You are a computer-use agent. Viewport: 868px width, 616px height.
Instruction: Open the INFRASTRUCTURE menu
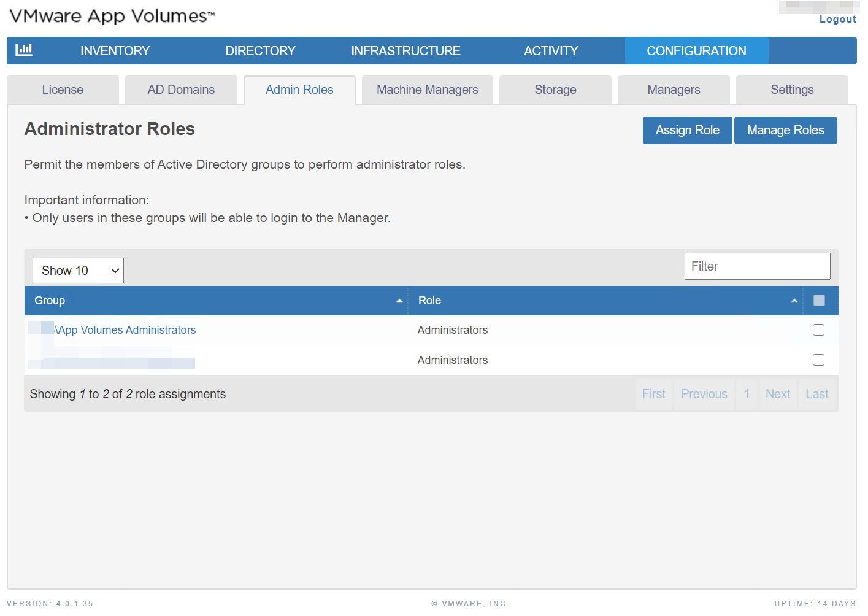[x=405, y=51]
